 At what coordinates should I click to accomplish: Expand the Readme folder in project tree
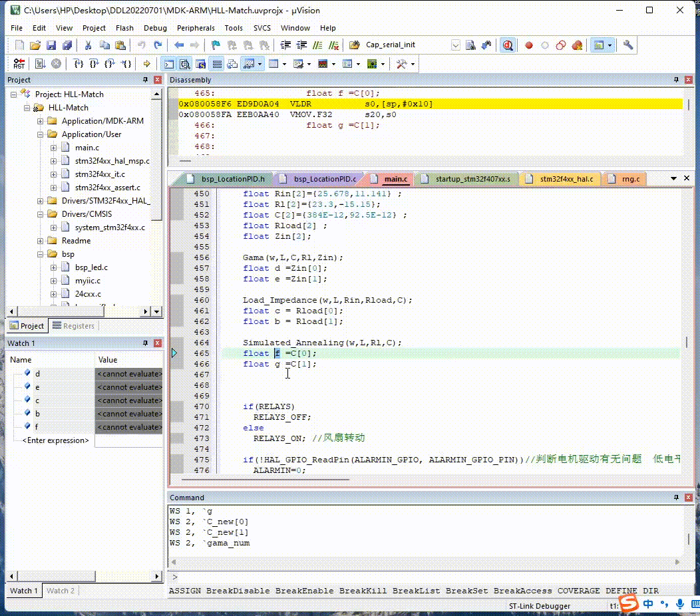[x=41, y=241]
